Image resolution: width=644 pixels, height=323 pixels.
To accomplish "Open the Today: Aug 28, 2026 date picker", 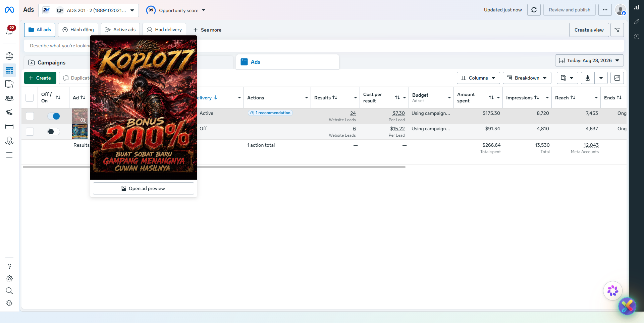I will click(589, 60).
